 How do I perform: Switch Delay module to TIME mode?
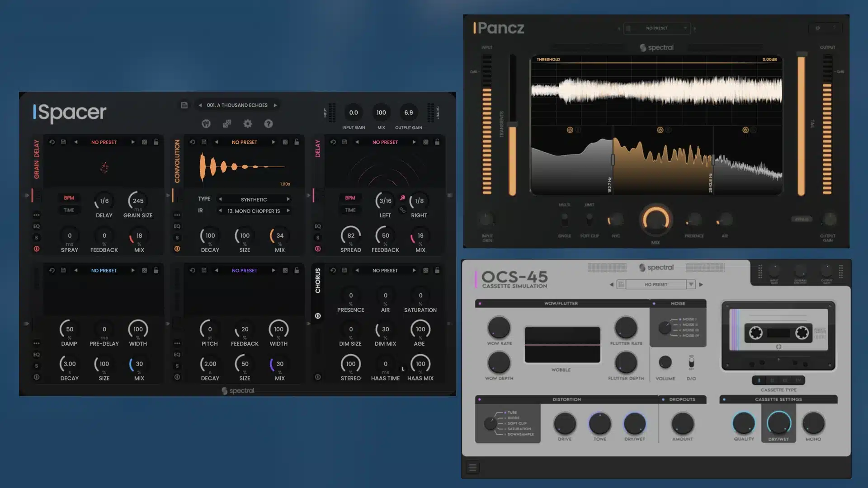pos(350,210)
